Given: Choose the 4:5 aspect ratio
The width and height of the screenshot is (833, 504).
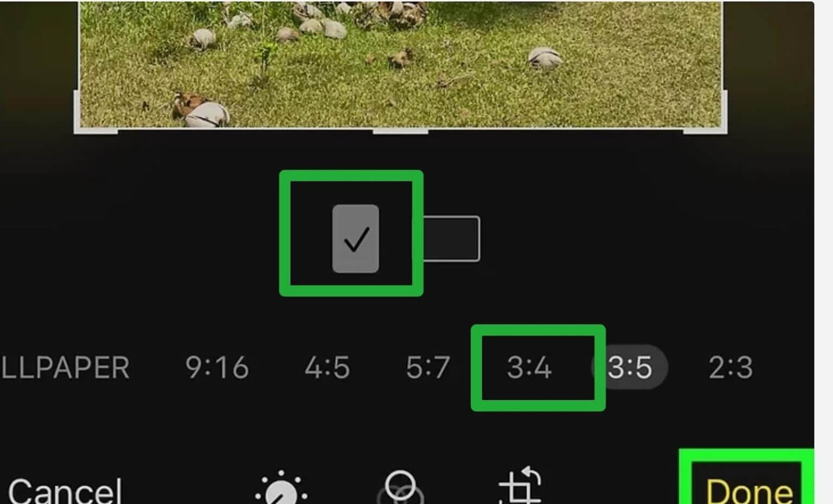Looking at the screenshot, I should click(327, 367).
